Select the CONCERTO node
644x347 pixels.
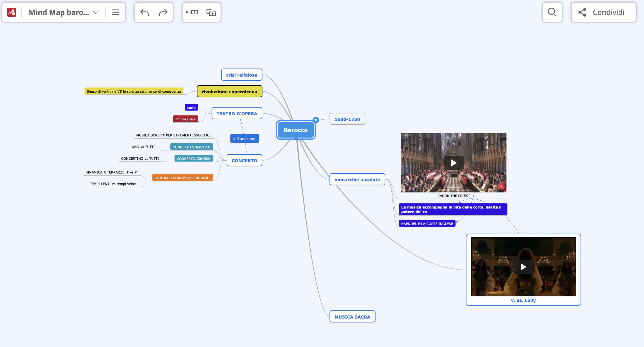pos(244,160)
